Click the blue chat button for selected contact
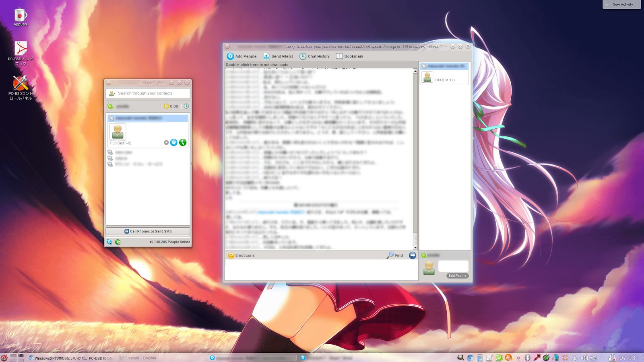 point(173,142)
